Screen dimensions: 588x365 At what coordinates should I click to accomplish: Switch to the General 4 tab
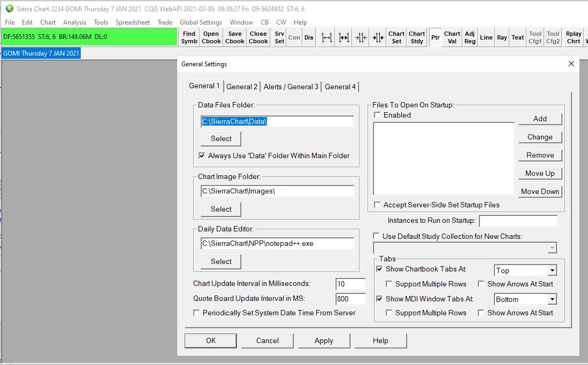pos(340,87)
